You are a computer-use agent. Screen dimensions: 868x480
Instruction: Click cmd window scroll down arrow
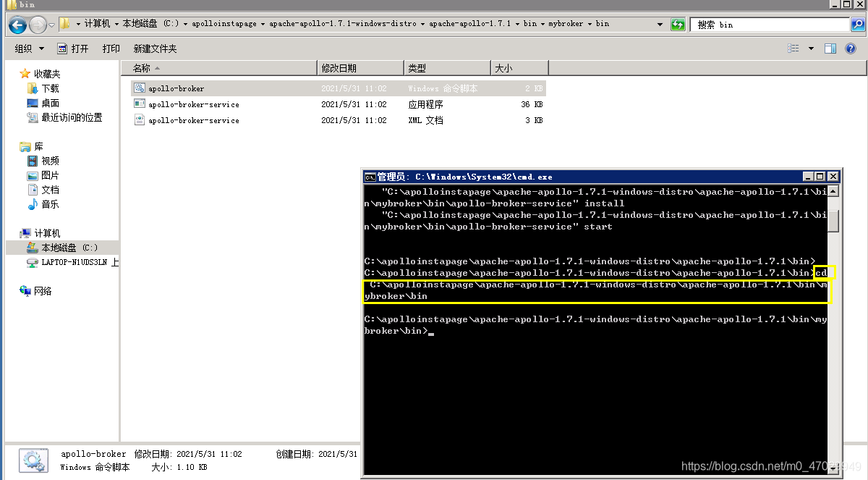pos(833,468)
